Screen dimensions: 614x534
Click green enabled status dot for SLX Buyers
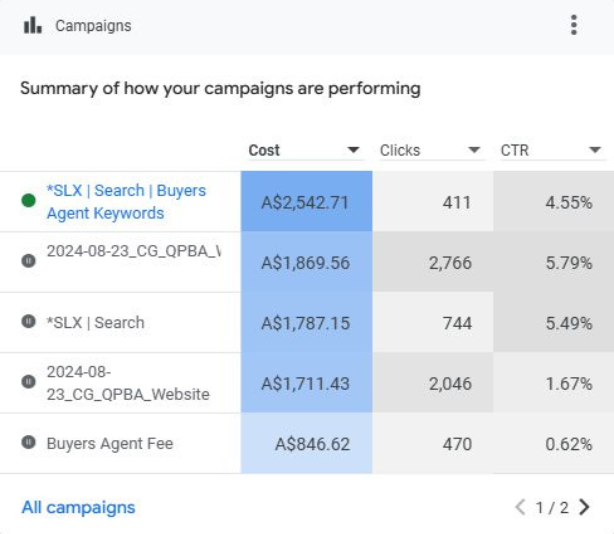(x=28, y=200)
